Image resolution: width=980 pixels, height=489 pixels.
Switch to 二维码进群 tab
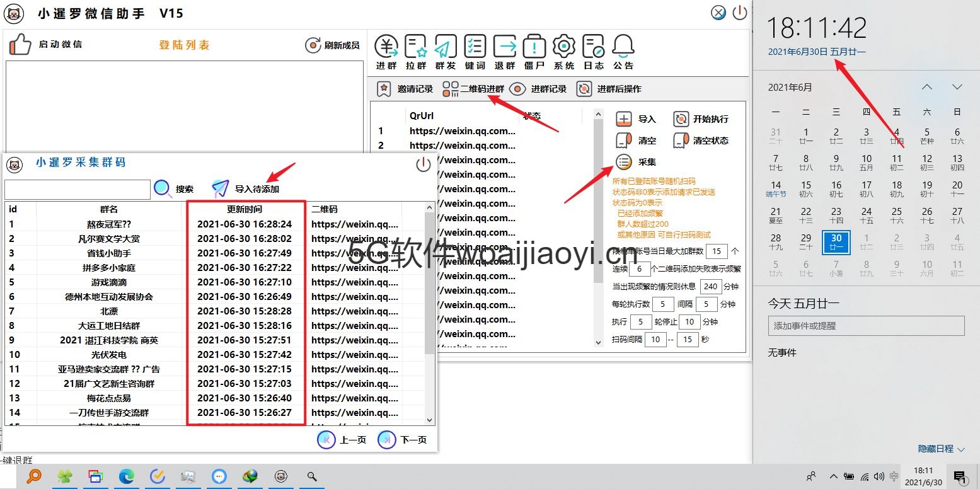tap(473, 89)
